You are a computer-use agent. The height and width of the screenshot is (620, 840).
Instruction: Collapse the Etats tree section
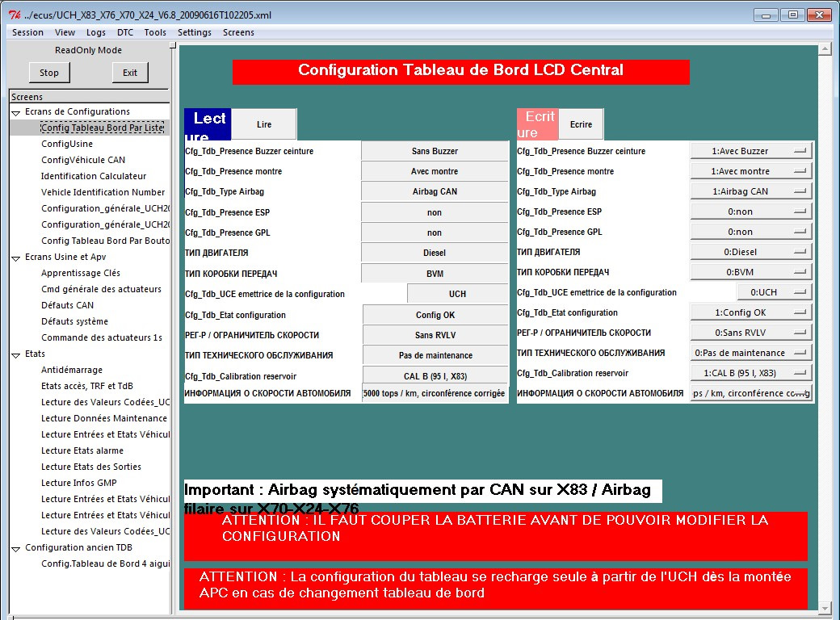pos(16,355)
